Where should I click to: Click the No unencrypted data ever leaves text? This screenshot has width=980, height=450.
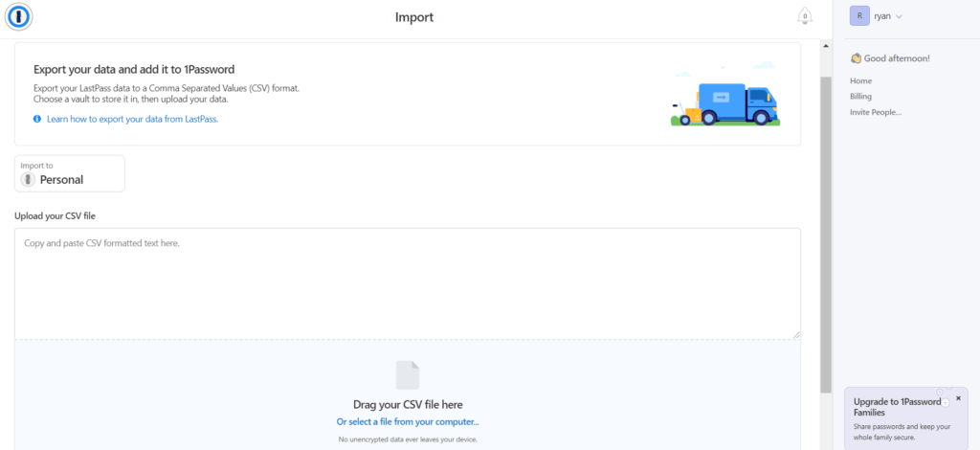click(408, 439)
